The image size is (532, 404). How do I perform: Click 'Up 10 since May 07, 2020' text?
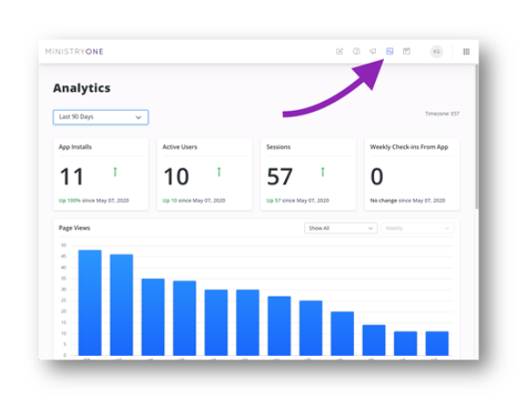[193, 201]
